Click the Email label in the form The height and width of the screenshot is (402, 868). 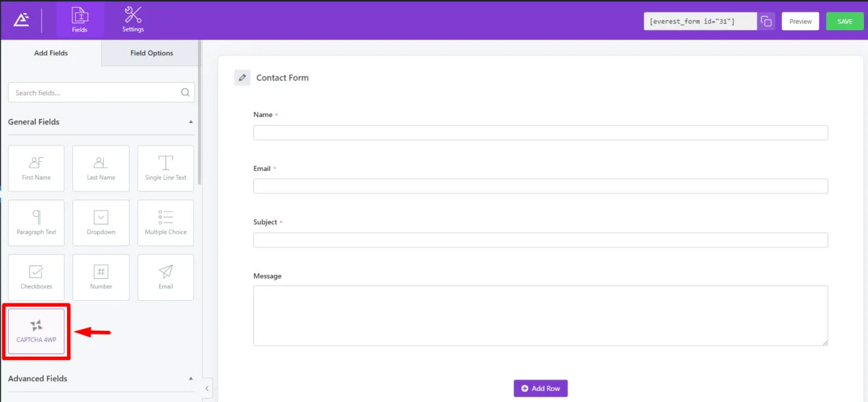pyautogui.click(x=262, y=168)
